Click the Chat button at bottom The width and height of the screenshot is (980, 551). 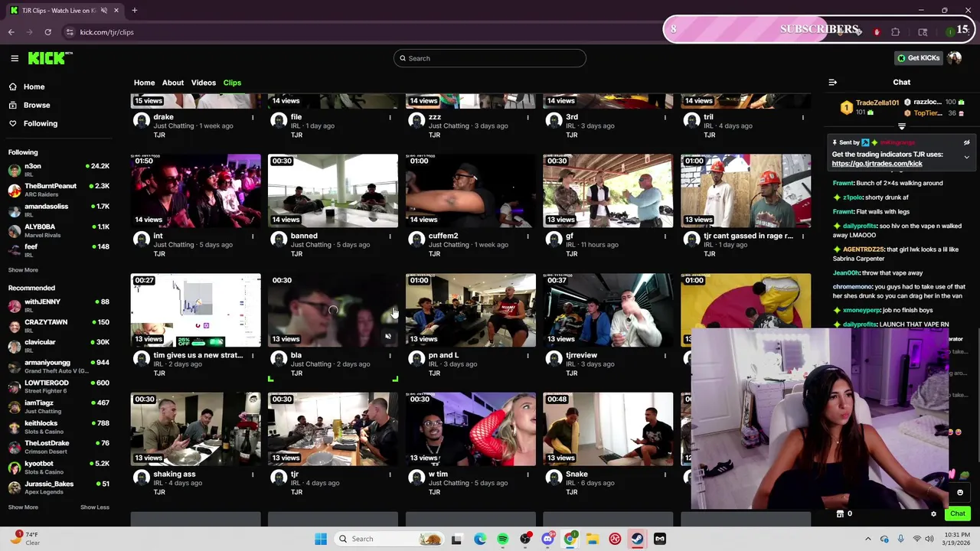pyautogui.click(x=958, y=514)
